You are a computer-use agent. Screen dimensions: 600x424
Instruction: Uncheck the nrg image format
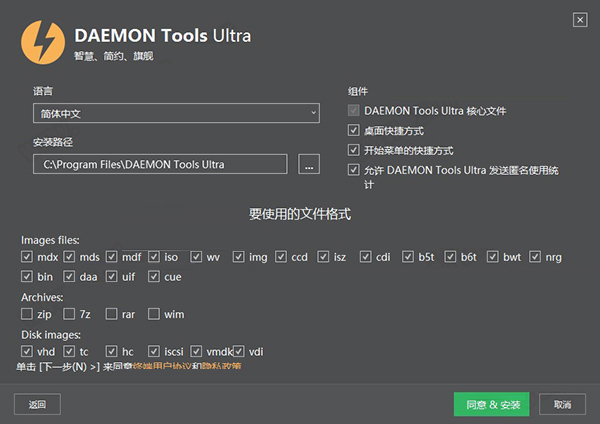pyautogui.click(x=536, y=257)
